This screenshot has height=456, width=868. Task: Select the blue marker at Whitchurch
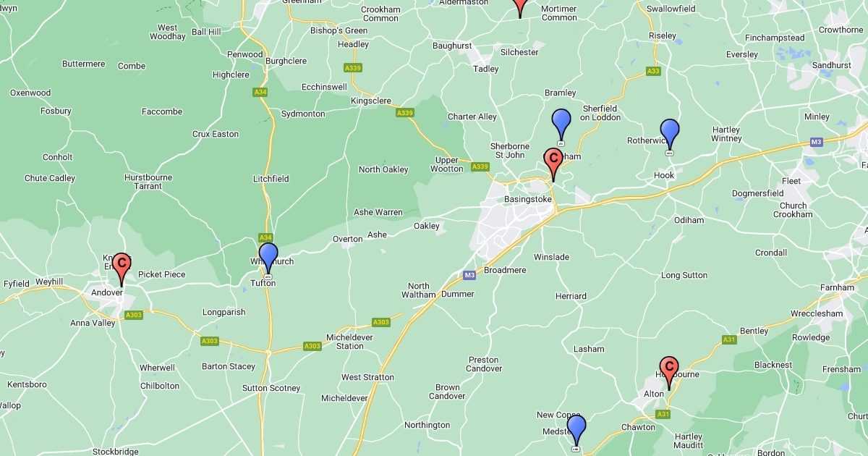point(268,258)
